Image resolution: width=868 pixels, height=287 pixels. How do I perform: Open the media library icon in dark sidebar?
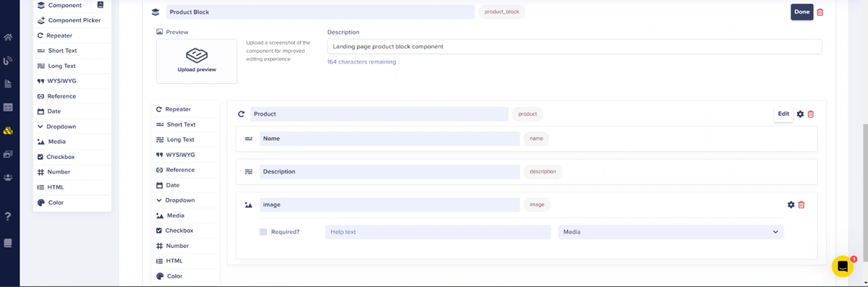tap(8, 154)
